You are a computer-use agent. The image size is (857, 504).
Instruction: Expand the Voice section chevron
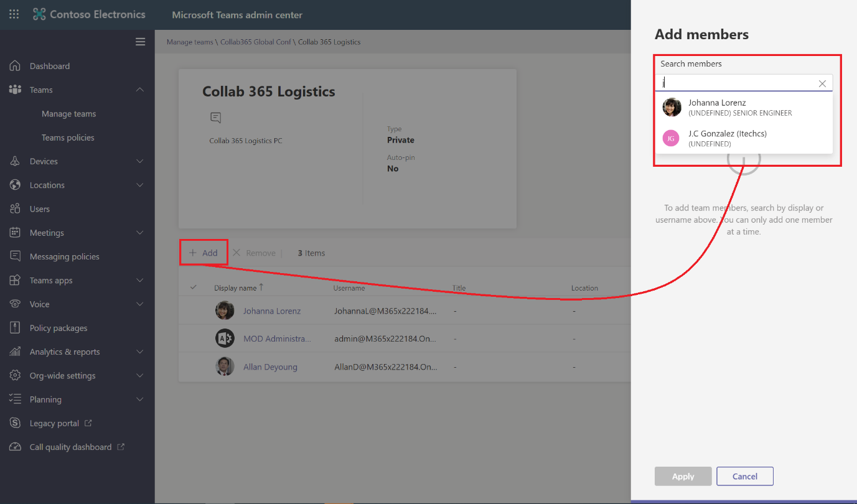(140, 304)
